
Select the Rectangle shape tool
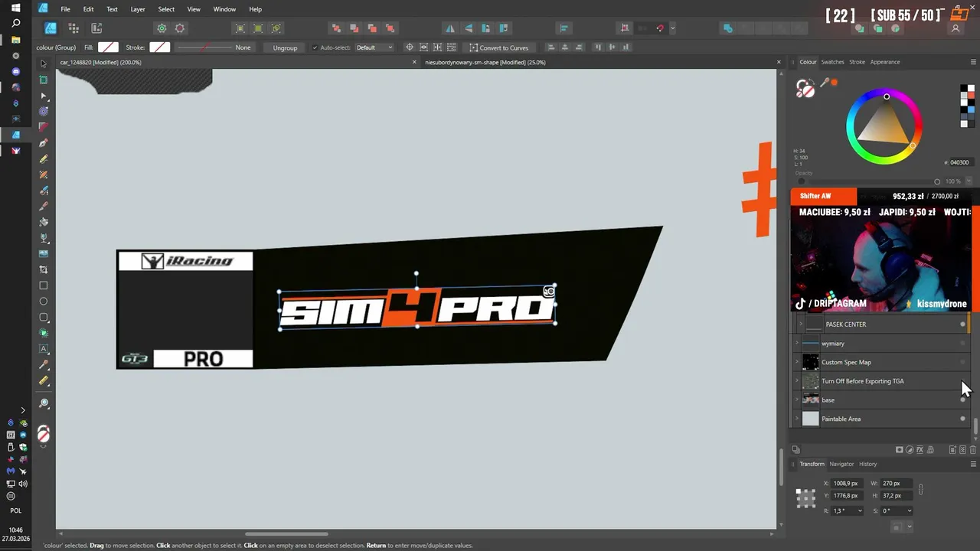pos(44,285)
